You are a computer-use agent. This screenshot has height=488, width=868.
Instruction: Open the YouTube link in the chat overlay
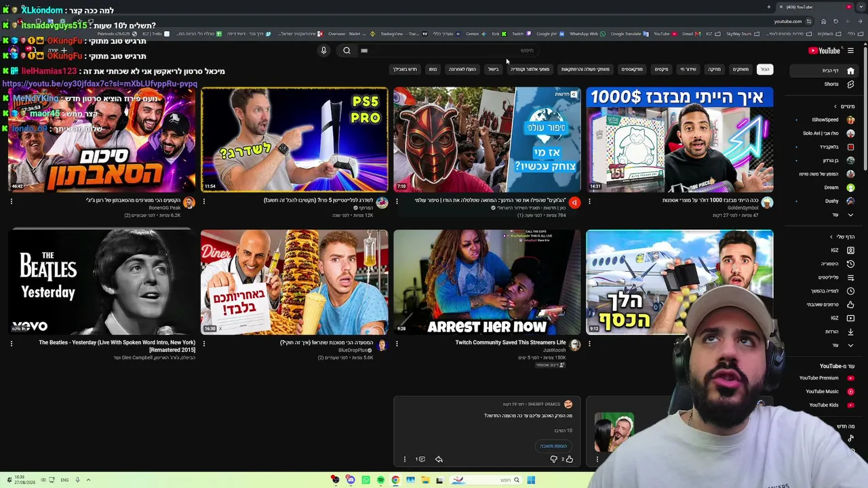(100, 84)
